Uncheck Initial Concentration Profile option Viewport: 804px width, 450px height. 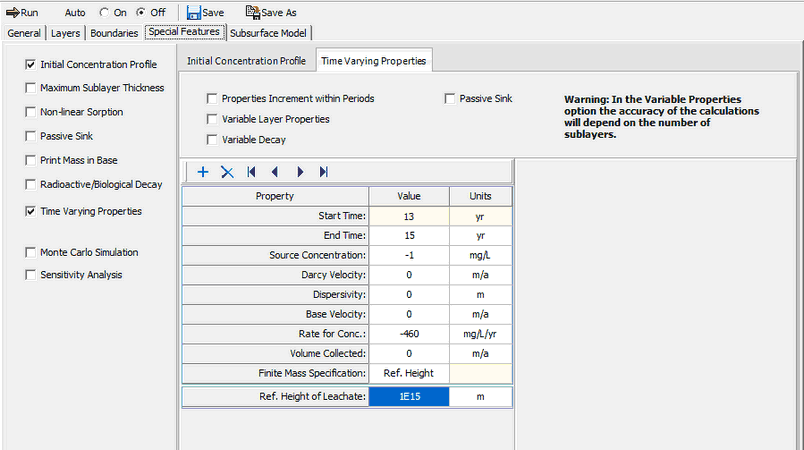[x=30, y=64]
